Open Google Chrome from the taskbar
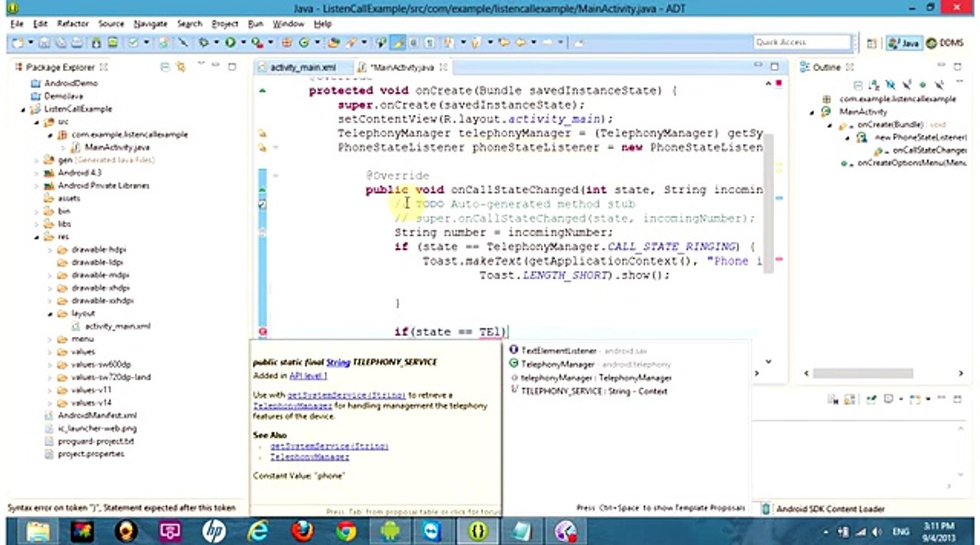 [346, 531]
